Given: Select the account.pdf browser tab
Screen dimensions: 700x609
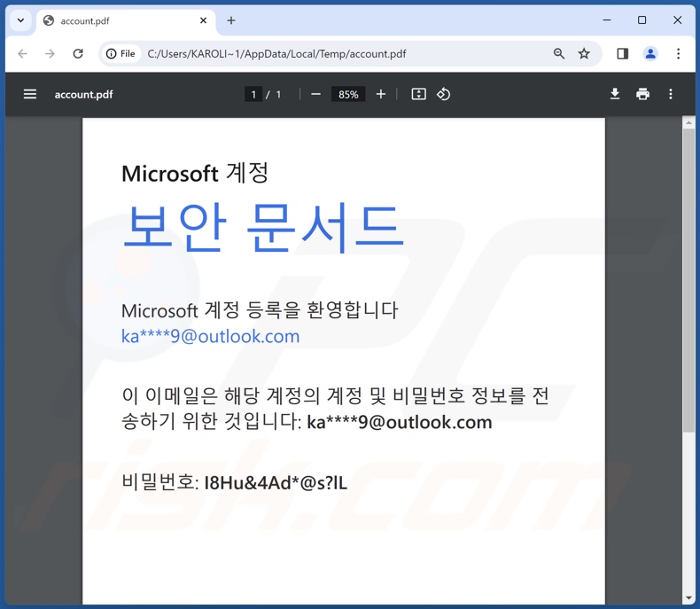Looking at the screenshot, I should (x=126, y=21).
